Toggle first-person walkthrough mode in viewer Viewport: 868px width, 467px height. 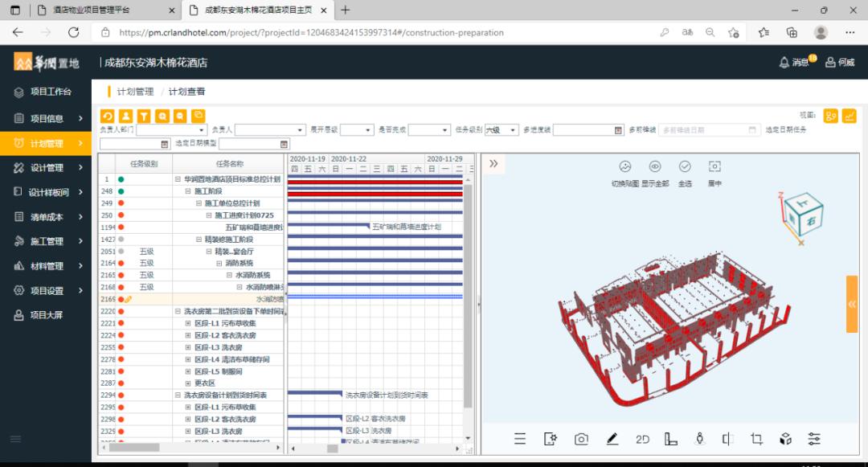point(700,438)
